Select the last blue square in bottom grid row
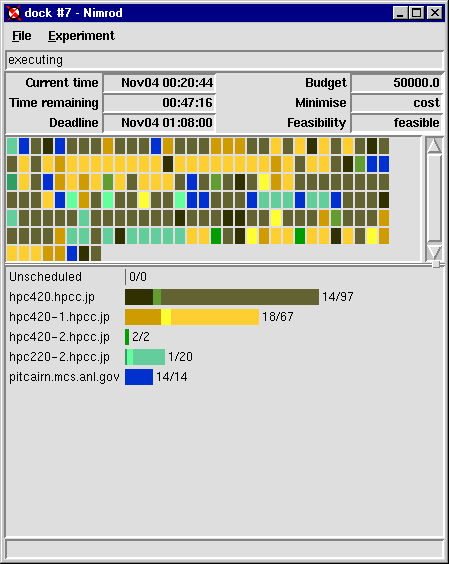 [72, 254]
